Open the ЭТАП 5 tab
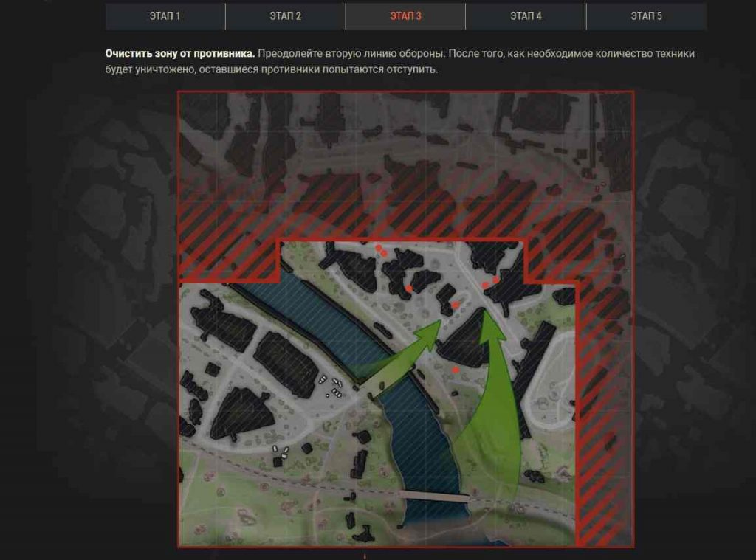Image resolution: width=756 pixels, height=560 pixels. [646, 16]
